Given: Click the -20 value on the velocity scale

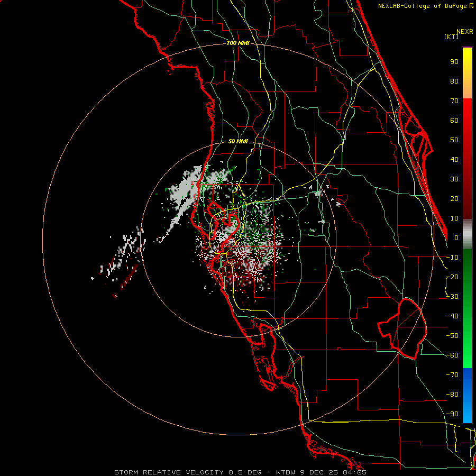Looking at the screenshot, I should point(452,277).
